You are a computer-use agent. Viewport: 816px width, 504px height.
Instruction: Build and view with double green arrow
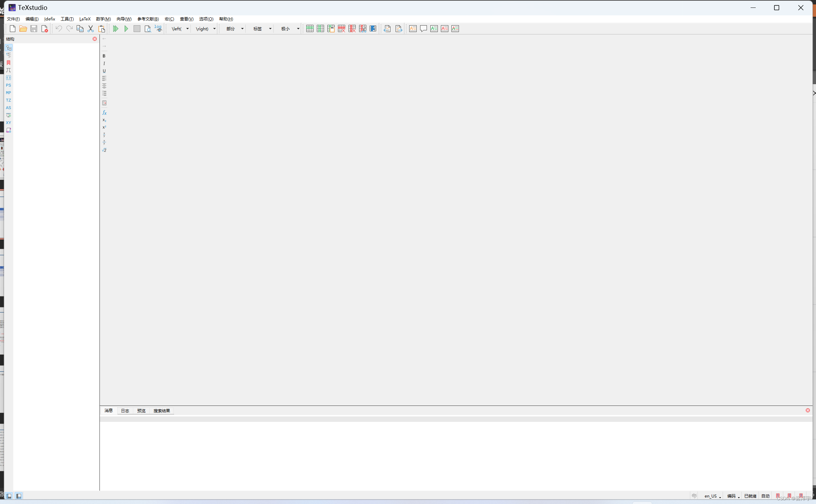(116, 29)
